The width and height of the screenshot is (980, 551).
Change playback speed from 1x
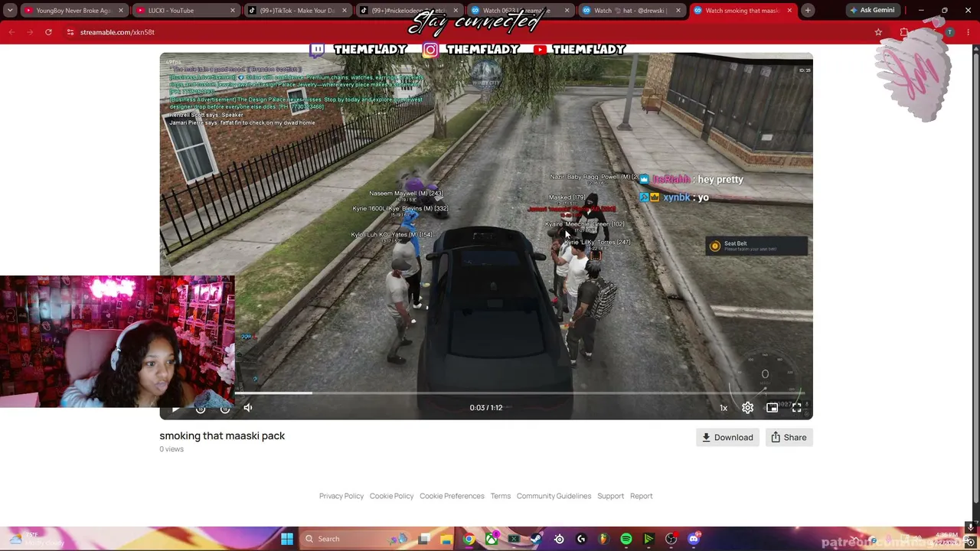724,408
